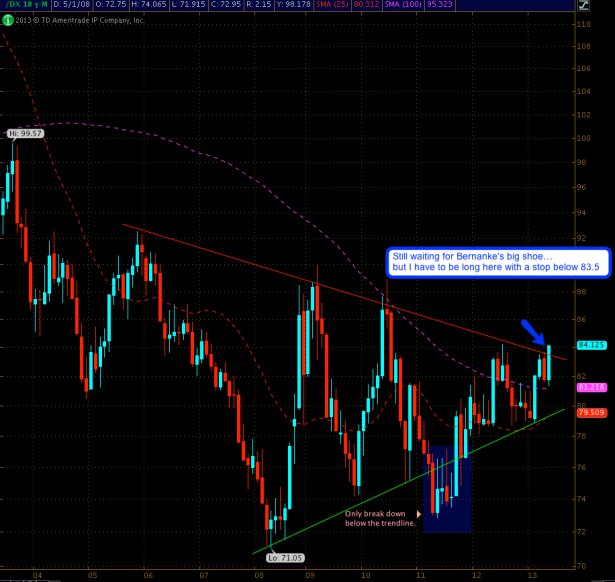Image resolution: width=615 pixels, height=582 pixels.
Task: Select the D: 5/1/08 date readout
Action: coord(71,4)
